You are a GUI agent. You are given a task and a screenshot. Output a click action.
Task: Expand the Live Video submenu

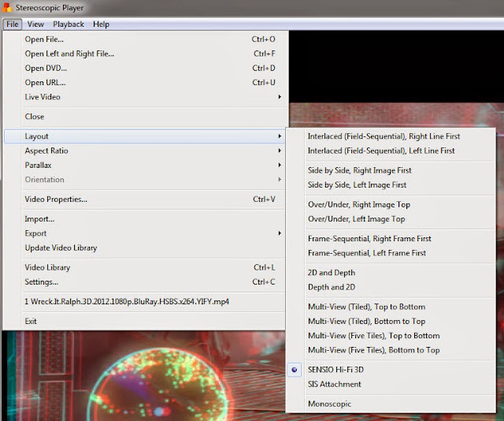(145, 97)
